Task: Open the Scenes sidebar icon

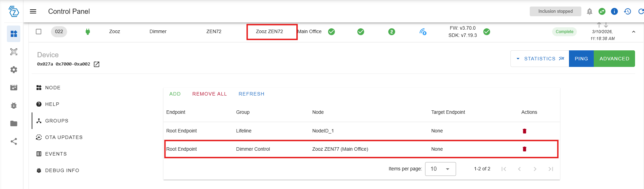Action: (x=14, y=88)
